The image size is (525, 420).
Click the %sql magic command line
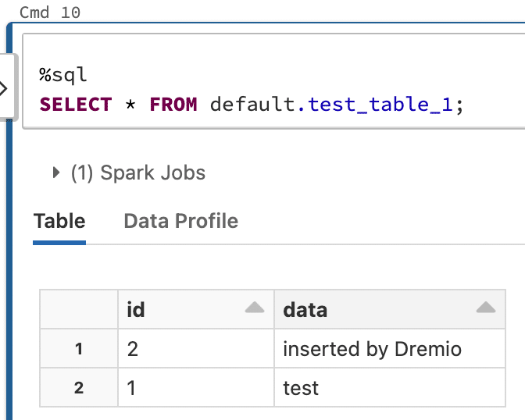click(63, 75)
